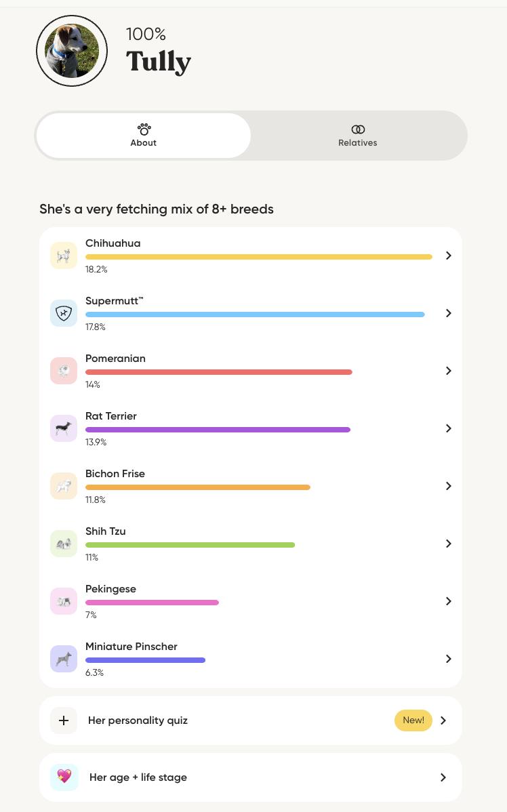Open the Miniature Pinscher chevron arrow
The image size is (507, 812).
[448, 659]
